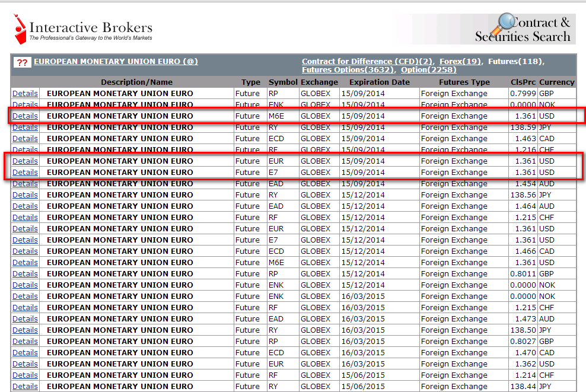This screenshot has width=586, height=392.
Task: Show Details for RY future expiring 16/03/2015
Action: point(25,330)
